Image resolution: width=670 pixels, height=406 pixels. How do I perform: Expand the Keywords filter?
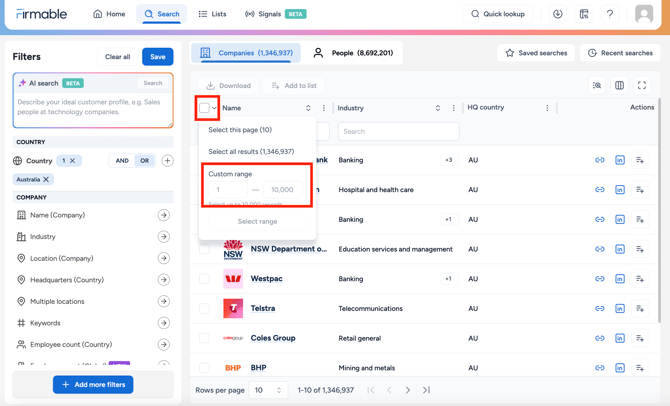click(x=164, y=323)
